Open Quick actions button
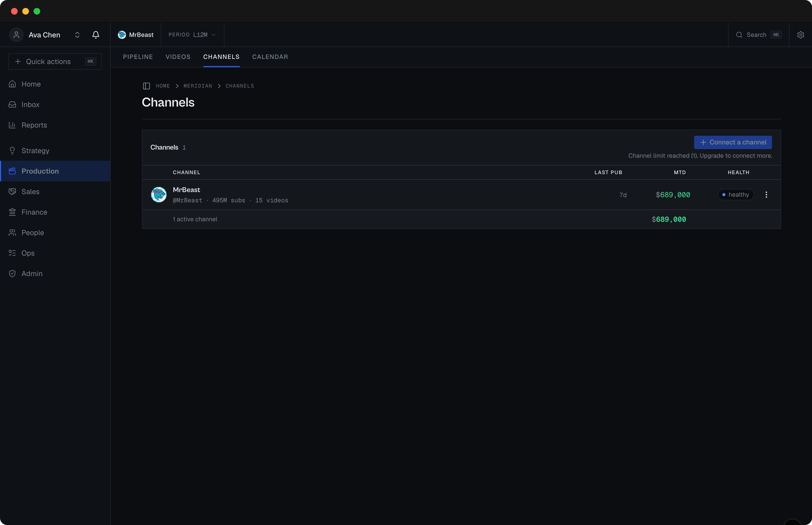Image resolution: width=812 pixels, height=525 pixels. (55, 61)
